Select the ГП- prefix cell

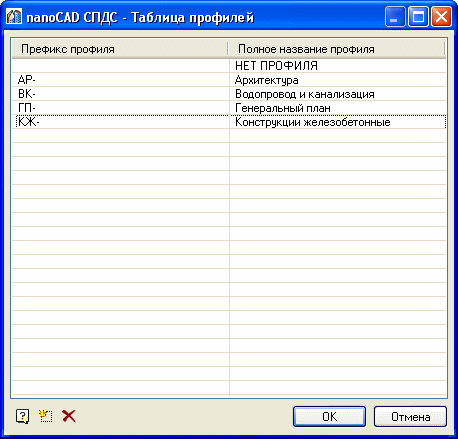pos(121,108)
